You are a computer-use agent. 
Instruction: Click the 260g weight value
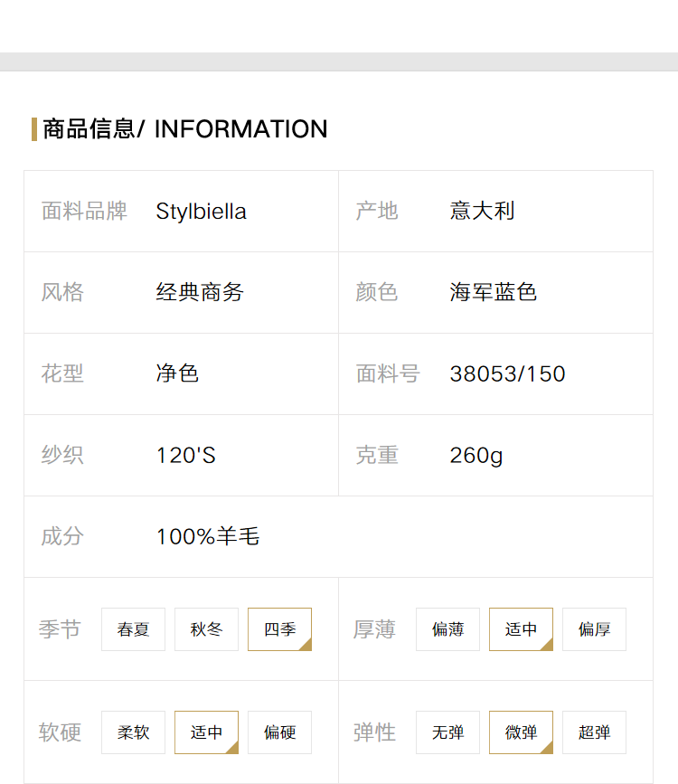[476, 456]
